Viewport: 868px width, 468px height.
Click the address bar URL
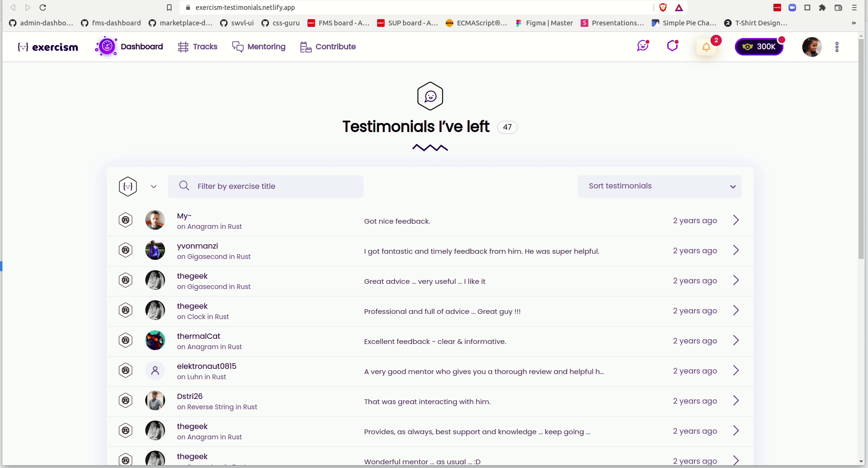[245, 8]
